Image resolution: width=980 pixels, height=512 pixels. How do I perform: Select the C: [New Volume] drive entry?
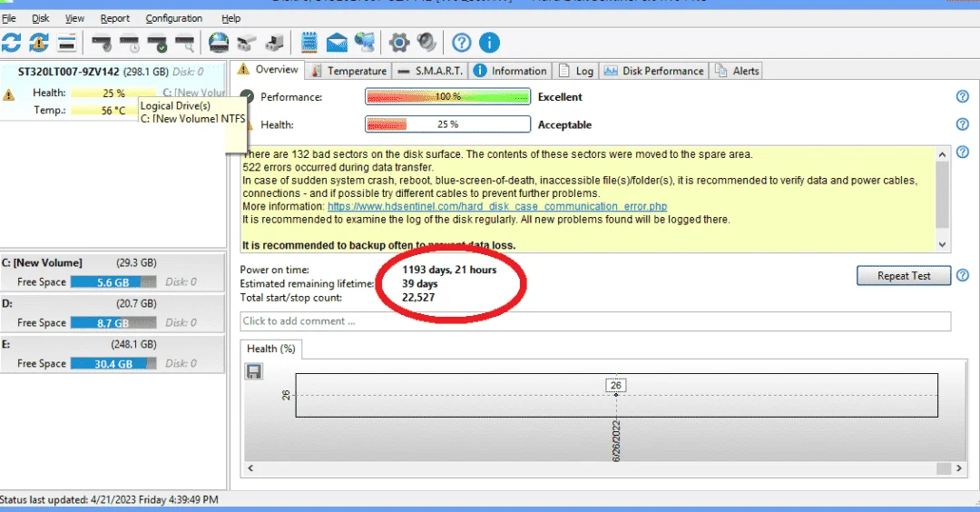(x=113, y=272)
